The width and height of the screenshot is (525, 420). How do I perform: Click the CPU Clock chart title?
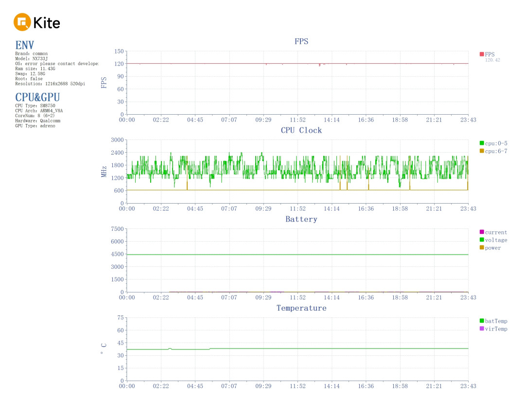[301, 130]
